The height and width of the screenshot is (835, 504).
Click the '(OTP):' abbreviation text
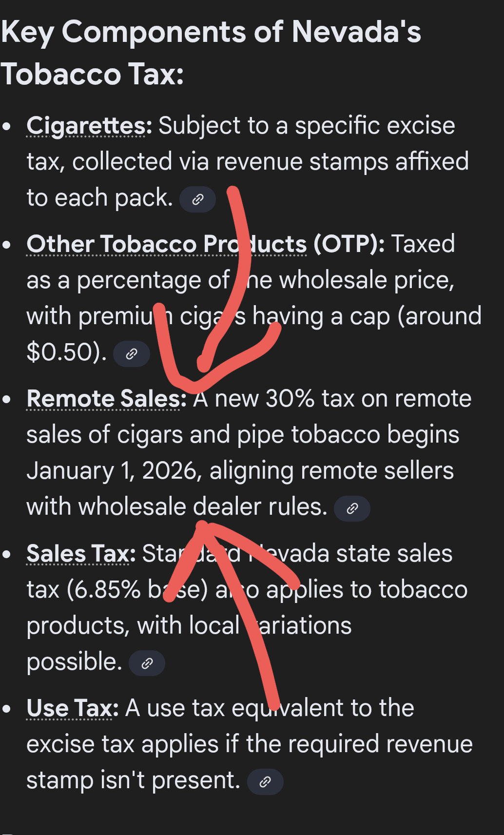point(349,244)
